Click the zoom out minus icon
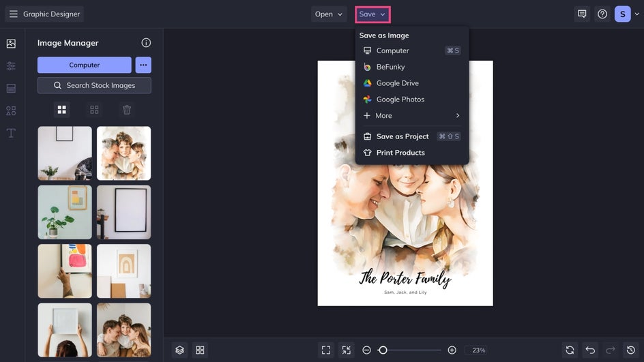Image resolution: width=644 pixels, height=362 pixels. click(367, 350)
